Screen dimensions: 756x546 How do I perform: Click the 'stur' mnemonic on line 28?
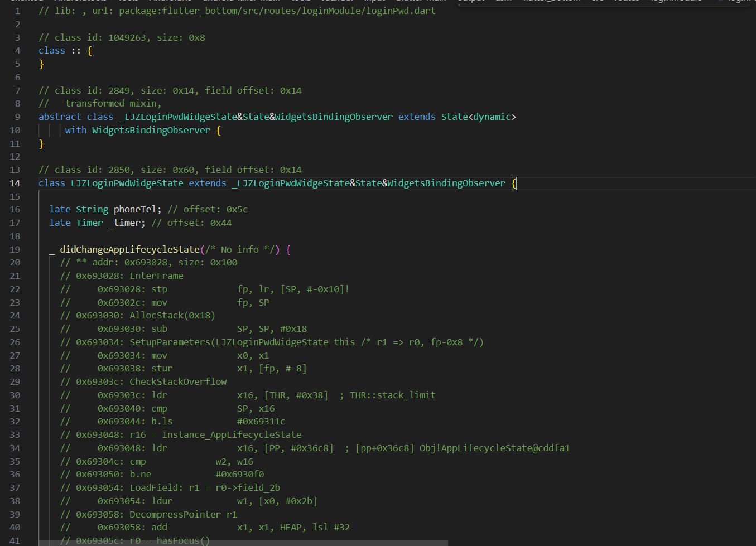tap(162, 368)
